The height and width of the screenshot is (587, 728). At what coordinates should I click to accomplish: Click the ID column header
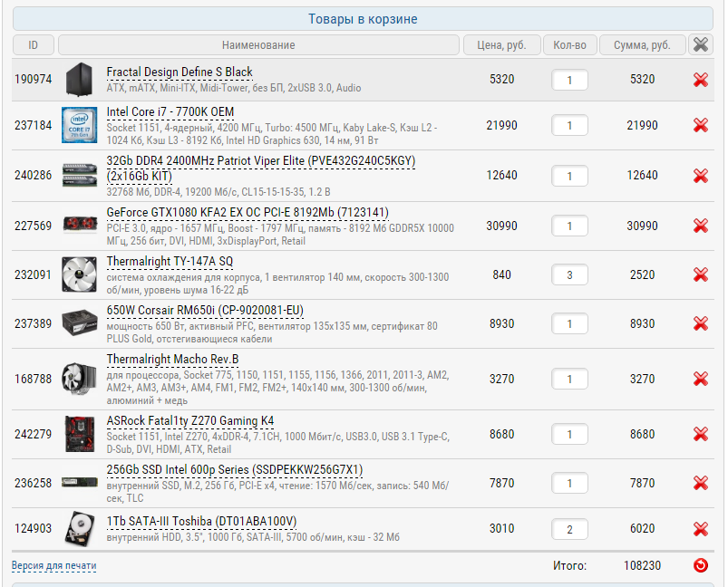tap(33, 45)
